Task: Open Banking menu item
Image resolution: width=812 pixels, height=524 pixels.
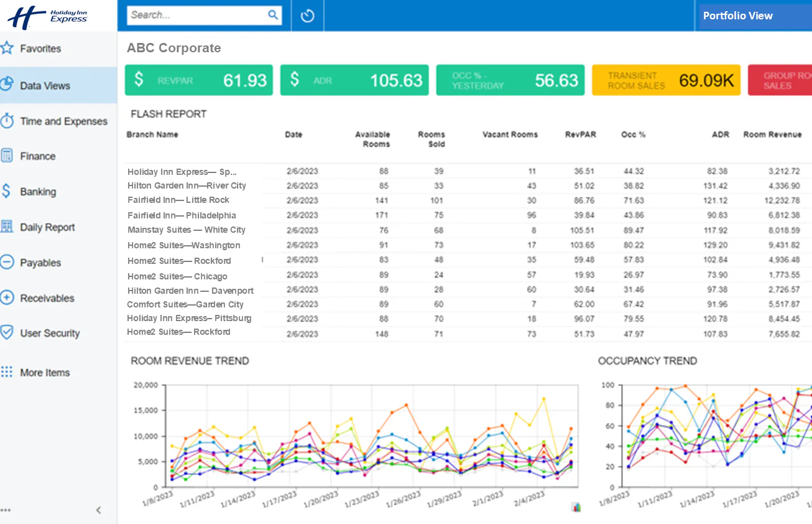Action: pyautogui.click(x=58, y=192)
